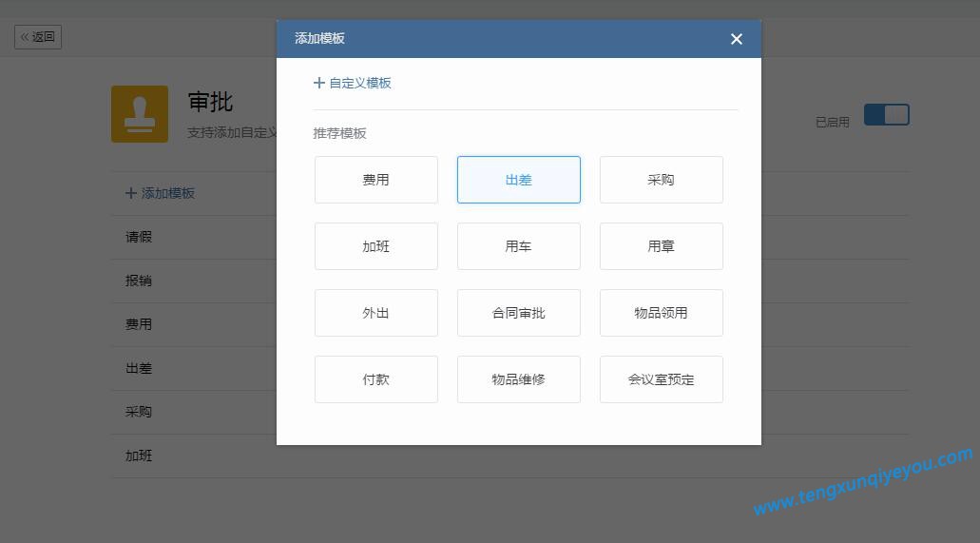Choose the 加班 template button
Screen dimensions: 980x543
click(x=376, y=246)
